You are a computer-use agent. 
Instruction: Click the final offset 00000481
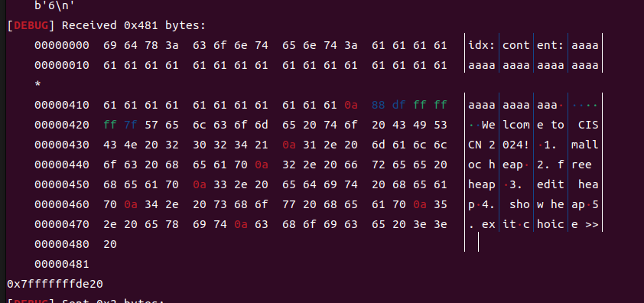[x=62, y=264]
